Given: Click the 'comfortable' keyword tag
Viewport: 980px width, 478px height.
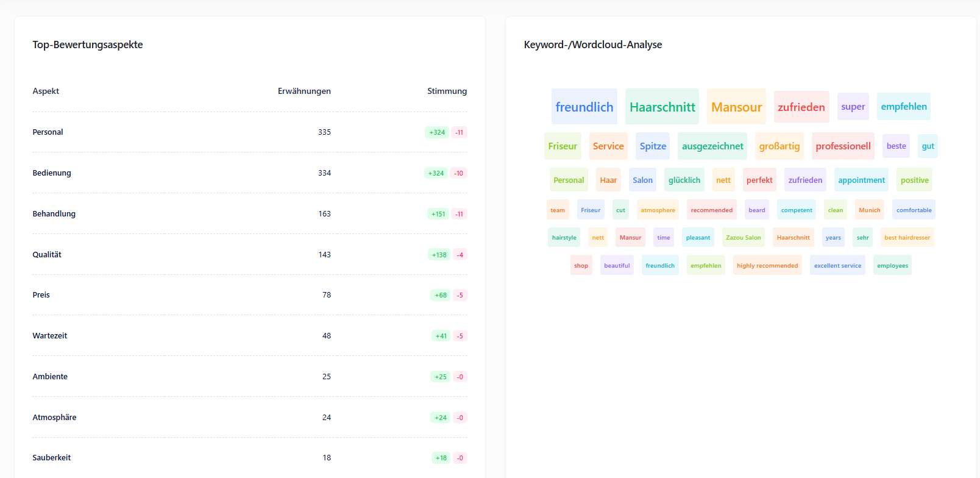Looking at the screenshot, I should tap(914, 210).
